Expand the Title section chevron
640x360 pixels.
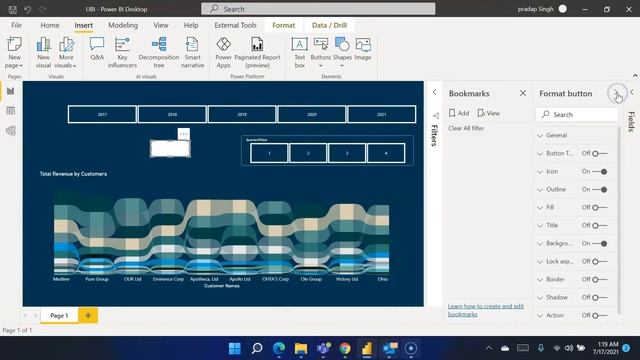coord(540,226)
